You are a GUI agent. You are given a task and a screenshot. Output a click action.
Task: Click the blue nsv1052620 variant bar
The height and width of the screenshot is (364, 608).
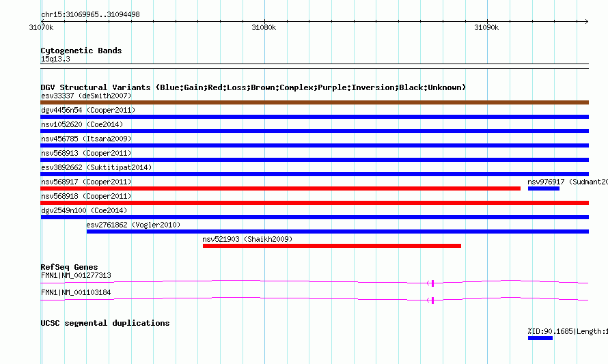tap(314, 131)
